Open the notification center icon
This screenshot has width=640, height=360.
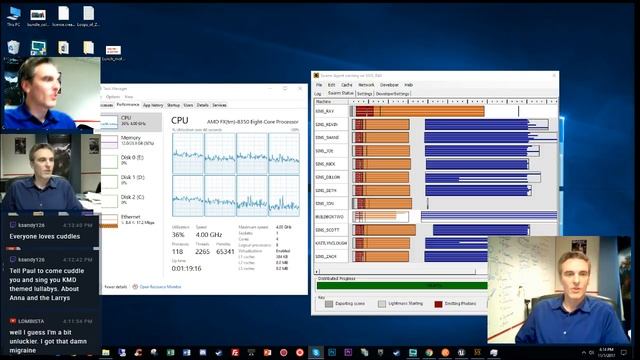click(x=624, y=352)
